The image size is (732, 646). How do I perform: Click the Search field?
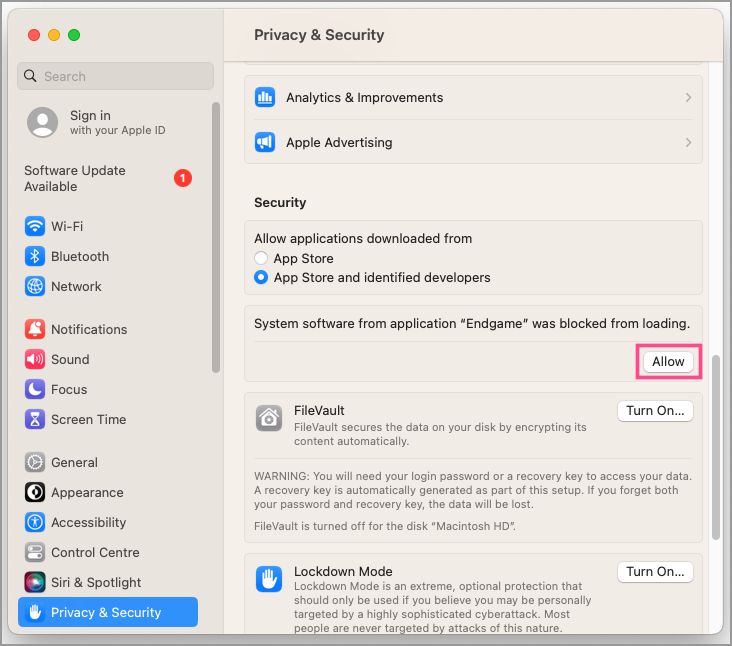(x=115, y=76)
